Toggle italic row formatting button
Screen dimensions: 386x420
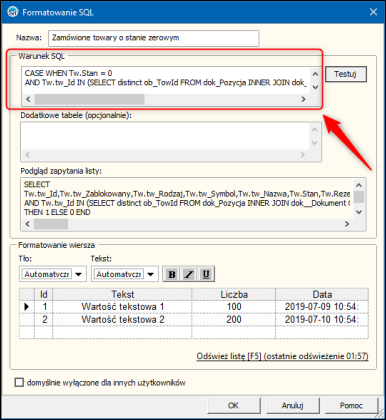click(189, 274)
